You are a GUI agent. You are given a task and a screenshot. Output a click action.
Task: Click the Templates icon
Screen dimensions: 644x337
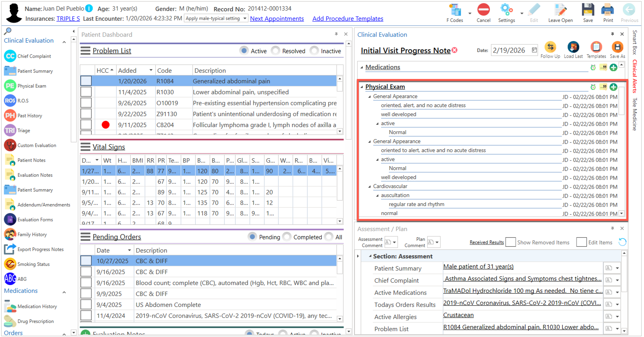(596, 47)
